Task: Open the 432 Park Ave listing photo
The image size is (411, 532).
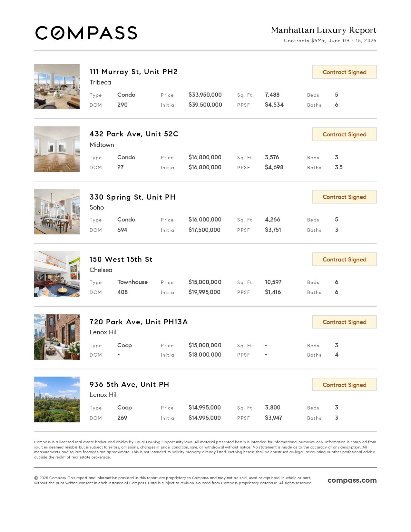Action: click(x=57, y=149)
